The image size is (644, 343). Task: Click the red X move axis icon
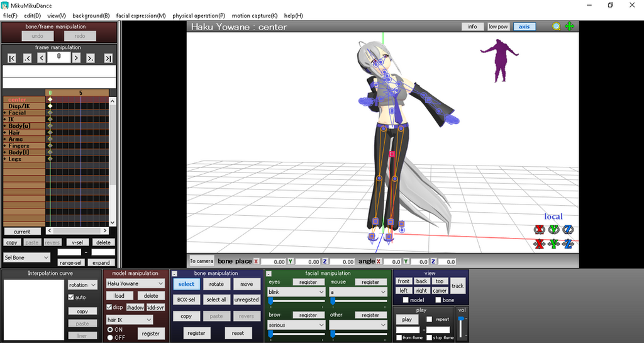coord(539,244)
